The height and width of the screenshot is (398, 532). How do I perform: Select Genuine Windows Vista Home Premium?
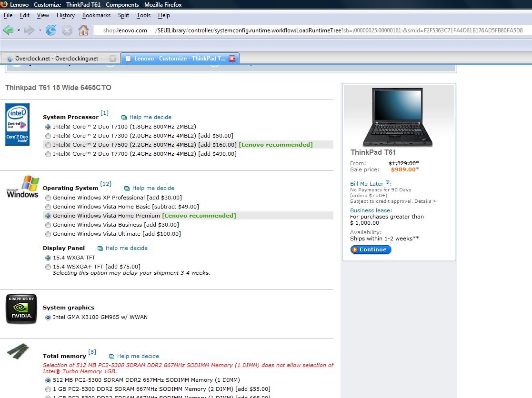[x=48, y=216]
